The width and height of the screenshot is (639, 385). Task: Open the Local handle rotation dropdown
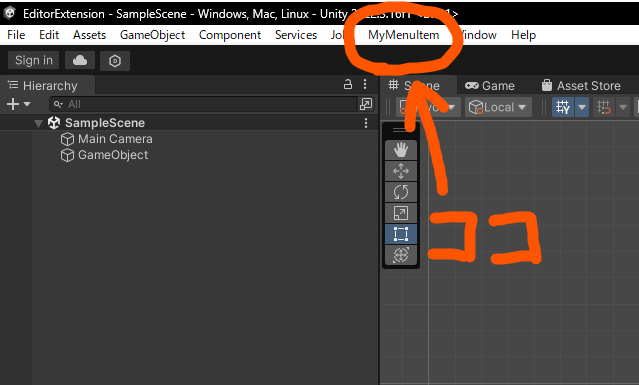coord(498,108)
